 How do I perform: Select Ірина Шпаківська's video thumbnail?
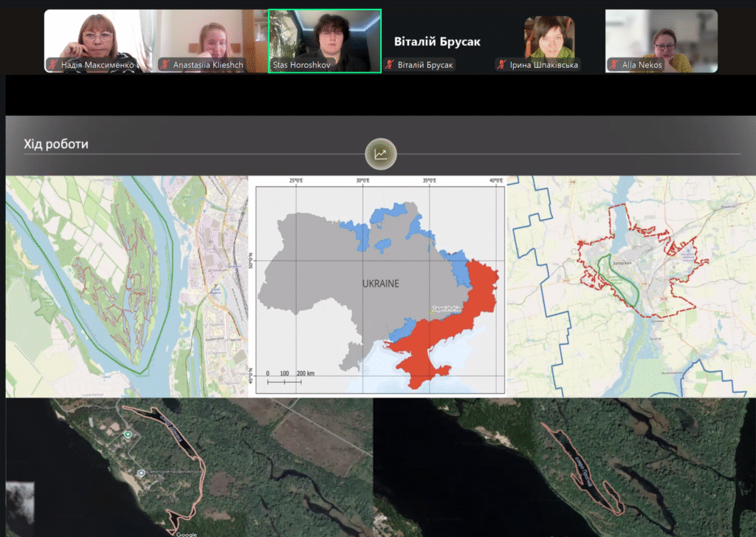click(x=549, y=35)
